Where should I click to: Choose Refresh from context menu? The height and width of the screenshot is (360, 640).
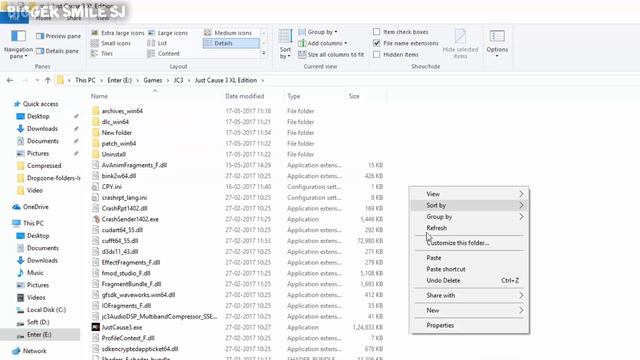pyautogui.click(x=469, y=228)
